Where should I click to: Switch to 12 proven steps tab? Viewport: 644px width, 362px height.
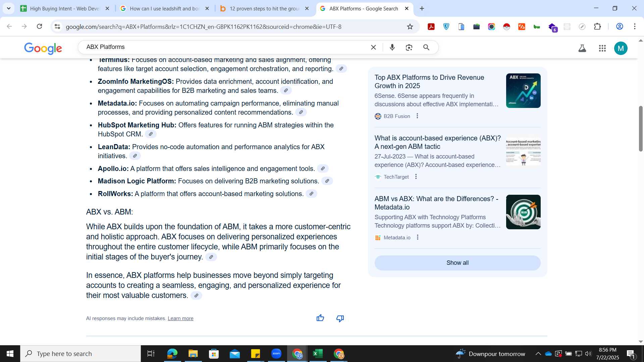tap(265, 9)
